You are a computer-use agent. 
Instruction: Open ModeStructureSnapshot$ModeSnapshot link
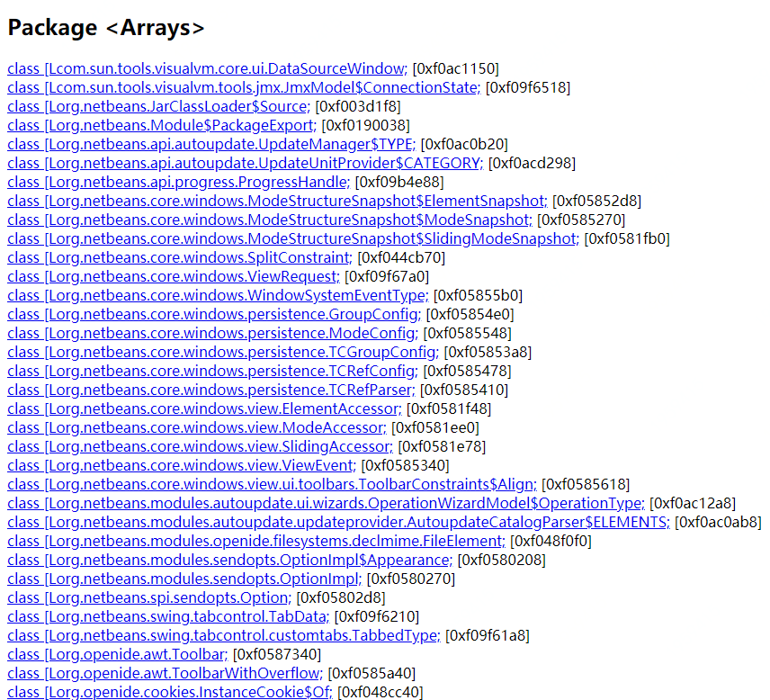click(x=270, y=220)
